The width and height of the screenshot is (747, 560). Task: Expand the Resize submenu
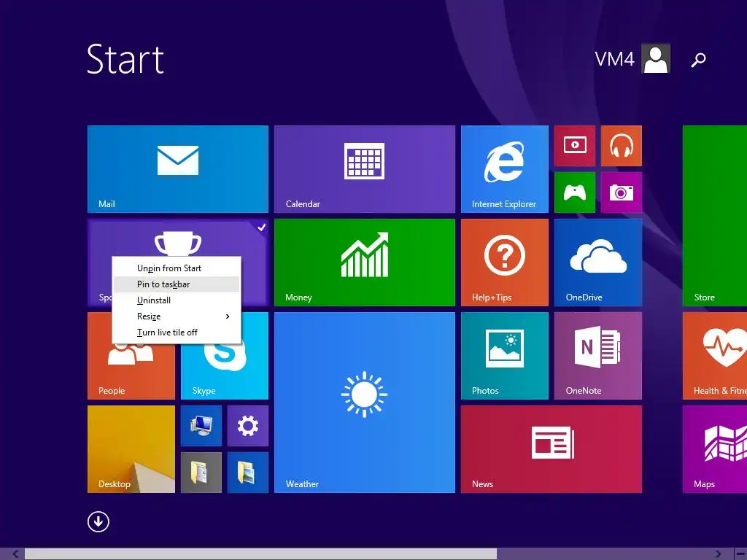(x=177, y=316)
